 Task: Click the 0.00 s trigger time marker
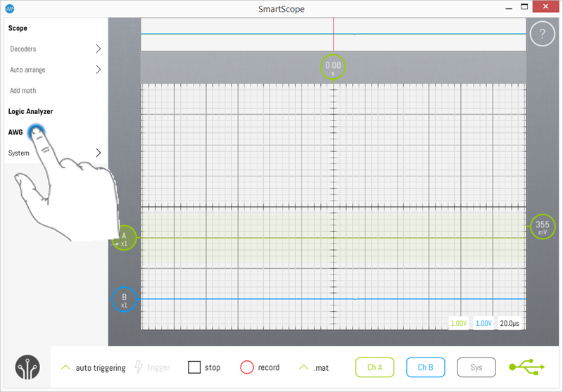333,67
